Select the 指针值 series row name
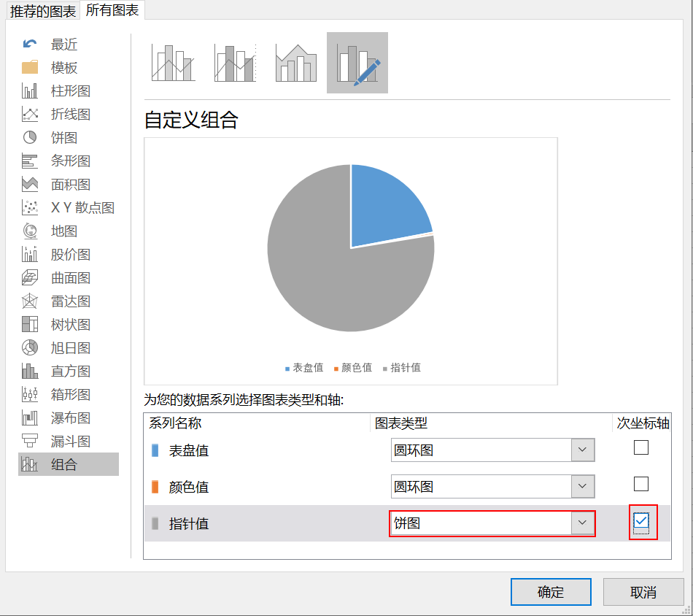Viewport: 693px width, 616px height. click(x=189, y=523)
